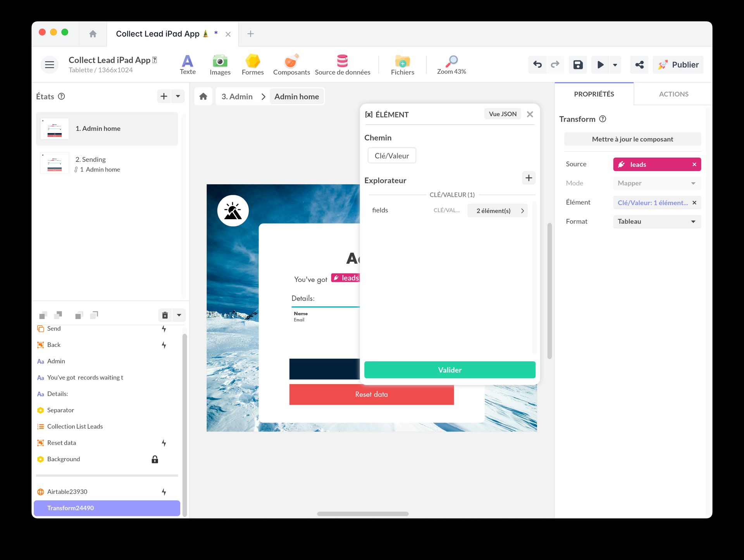Switch to the ACTIONS tab
Viewport: 744px width, 560px height.
(673, 94)
